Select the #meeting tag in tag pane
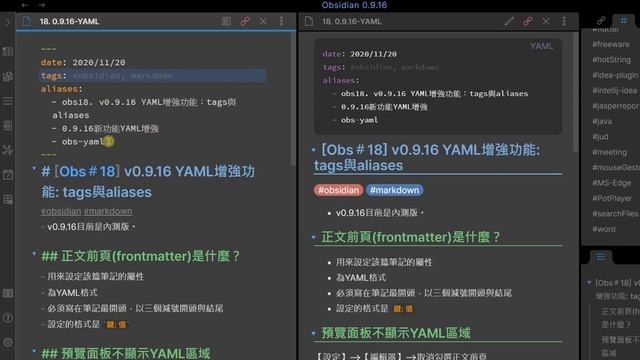 coord(609,152)
